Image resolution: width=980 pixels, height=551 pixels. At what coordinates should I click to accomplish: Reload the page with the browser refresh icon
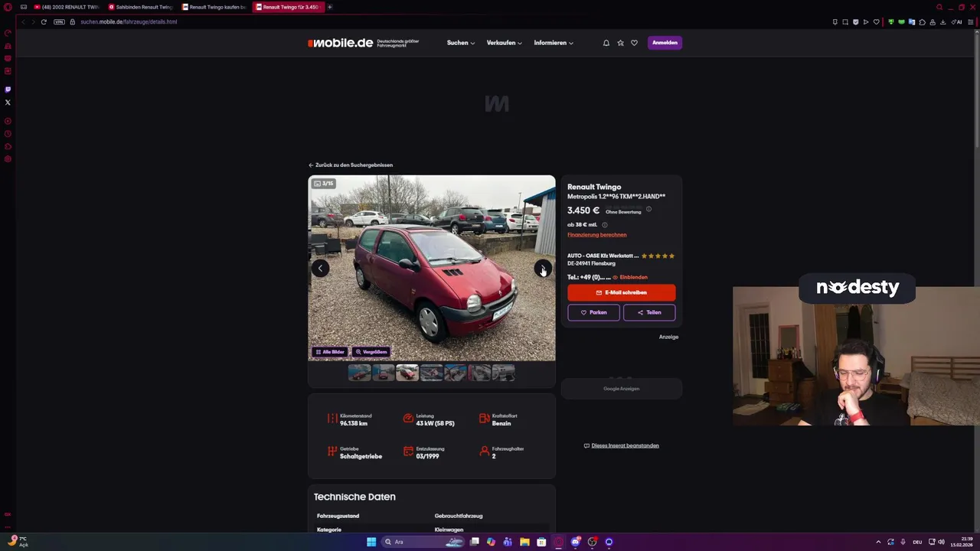(44, 21)
